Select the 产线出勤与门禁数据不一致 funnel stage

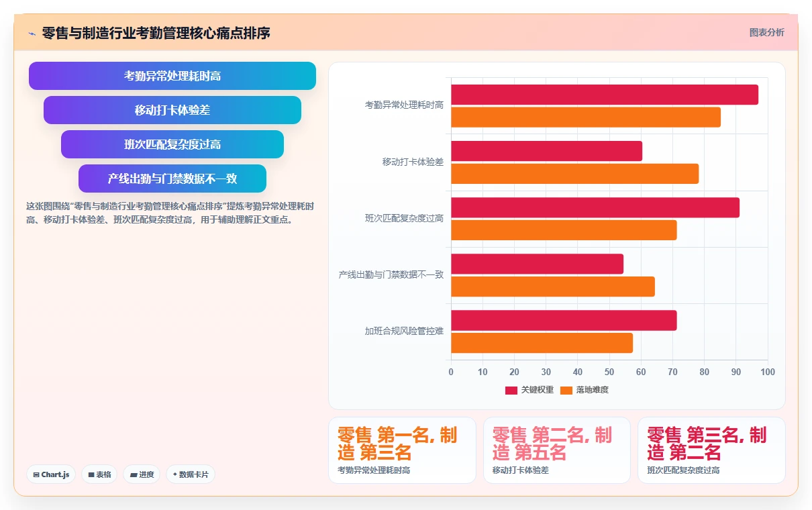click(172, 178)
